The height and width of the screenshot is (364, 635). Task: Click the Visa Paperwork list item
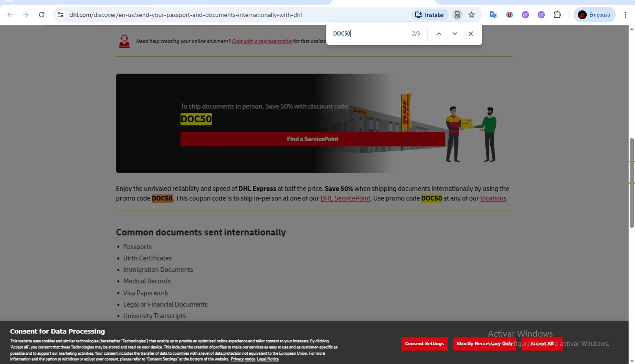pyautogui.click(x=146, y=293)
